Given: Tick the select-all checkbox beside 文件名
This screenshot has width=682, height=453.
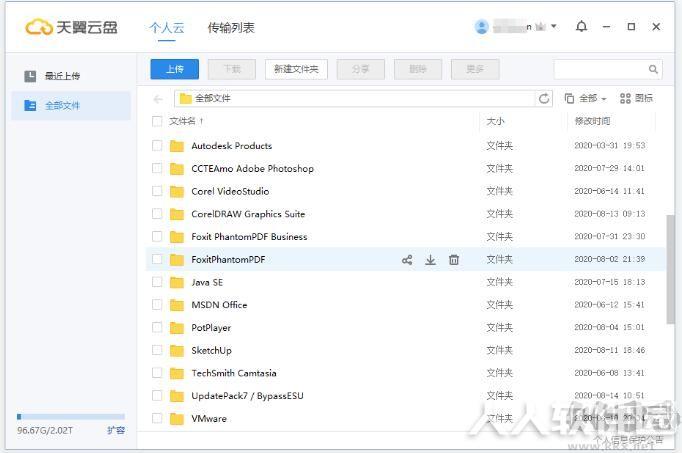Looking at the screenshot, I should 157,121.
